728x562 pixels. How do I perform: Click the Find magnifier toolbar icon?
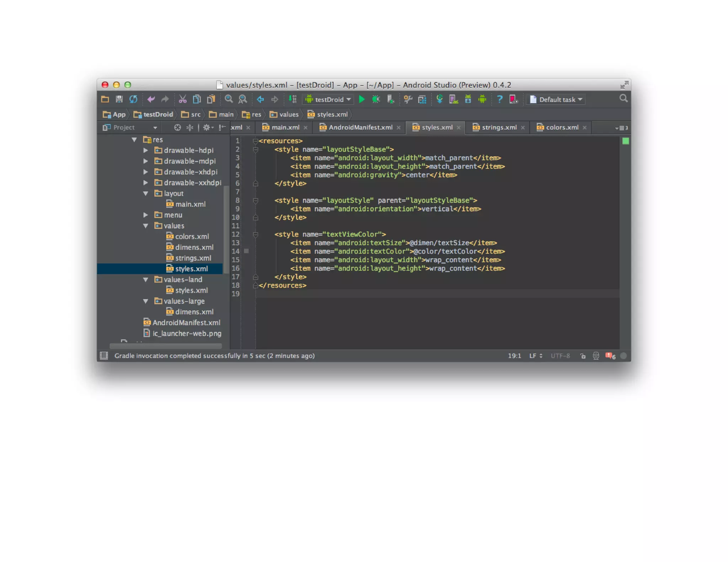pyautogui.click(x=229, y=99)
